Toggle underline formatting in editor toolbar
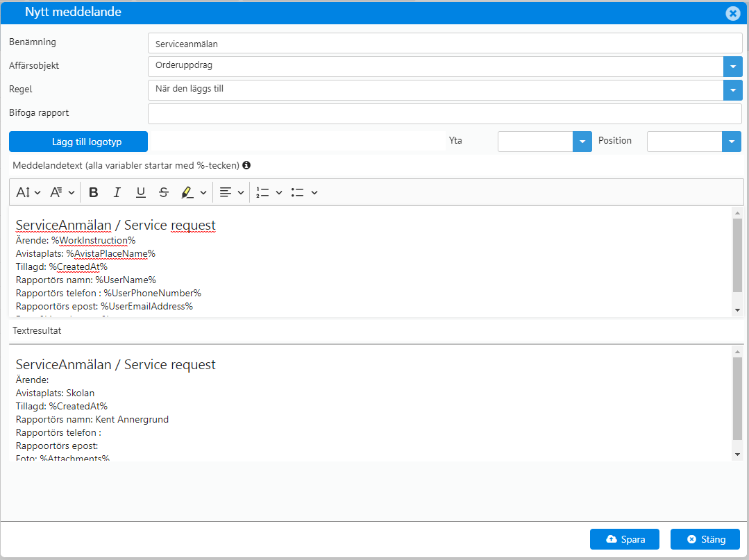Image resolution: width=749 pixels, height=560 pixels. tap(140, 192)
